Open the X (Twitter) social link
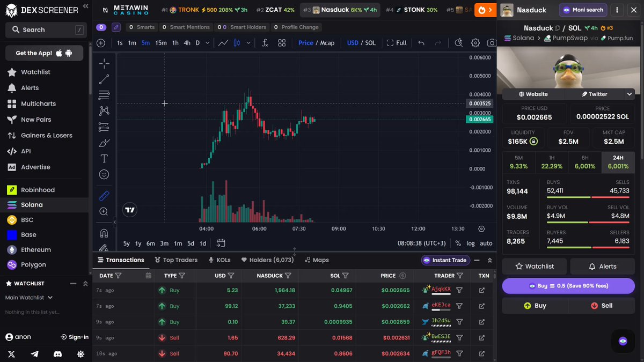The height and width of the screenshot is (362, 644). 12,354
